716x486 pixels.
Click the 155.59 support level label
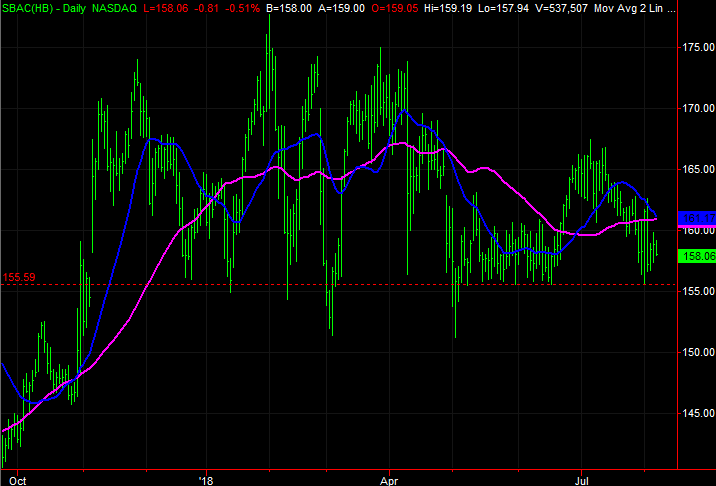tap(19, 277)
